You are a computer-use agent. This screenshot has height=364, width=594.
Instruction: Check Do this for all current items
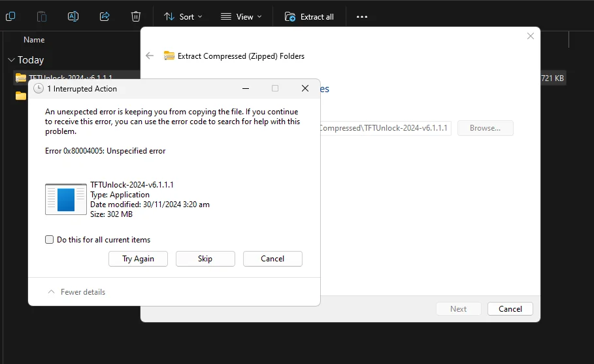pos(49,239)
